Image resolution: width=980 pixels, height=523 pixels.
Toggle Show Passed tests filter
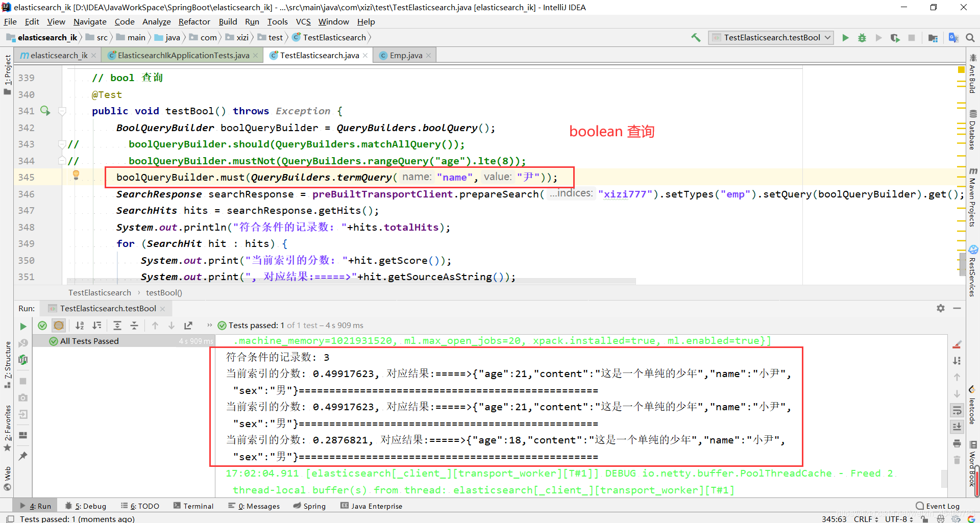click(x=42, y=326)
